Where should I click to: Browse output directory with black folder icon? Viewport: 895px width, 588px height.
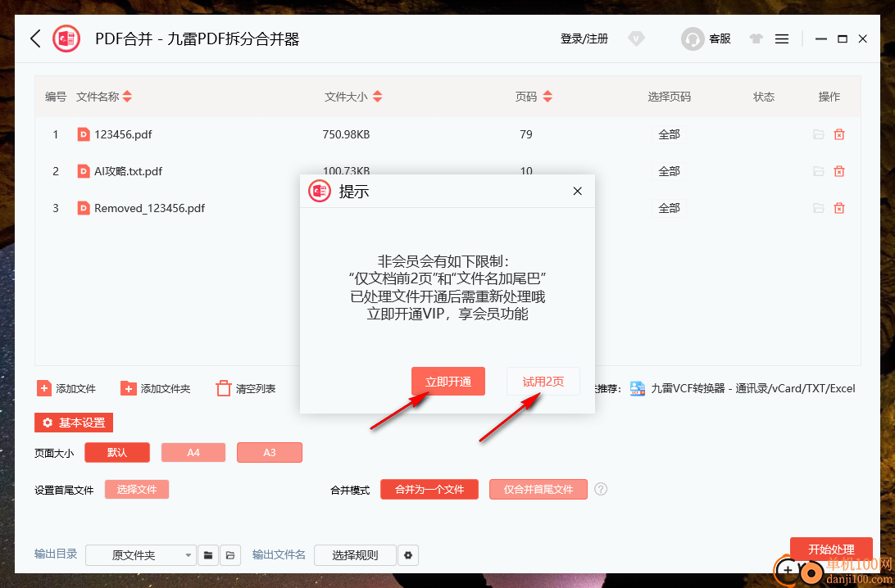click(208, 555)
